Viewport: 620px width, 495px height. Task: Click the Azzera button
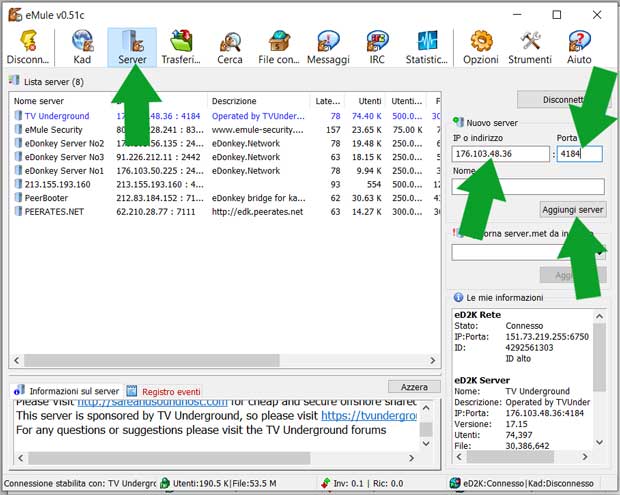pos(414,387)
